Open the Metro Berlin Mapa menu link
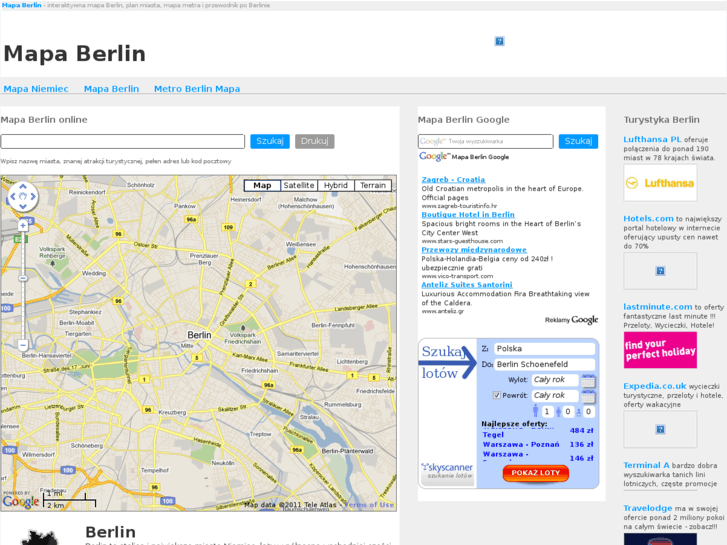 tap(197, 89)
